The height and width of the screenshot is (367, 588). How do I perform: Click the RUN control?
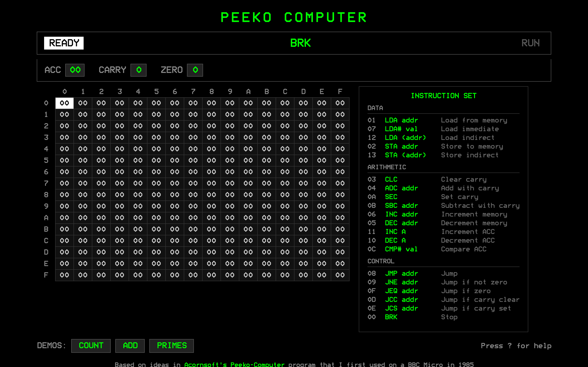pyautogui.click(x=531, y=43)
